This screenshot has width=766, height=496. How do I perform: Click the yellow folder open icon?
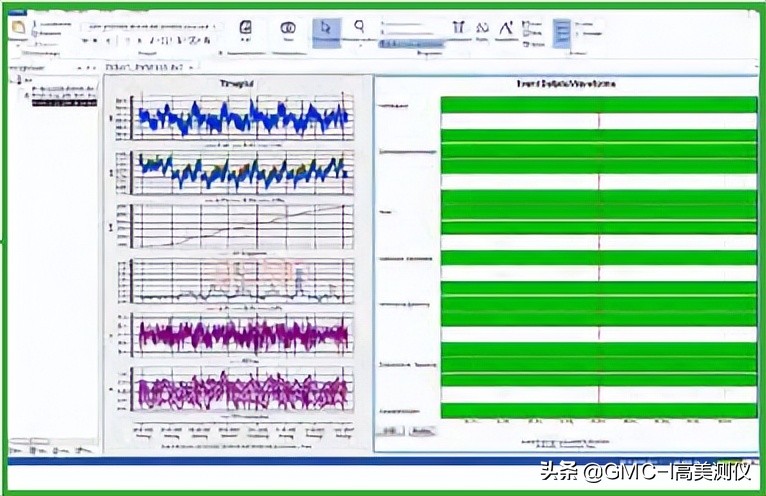pyautogui.click(x=19, y=27)
